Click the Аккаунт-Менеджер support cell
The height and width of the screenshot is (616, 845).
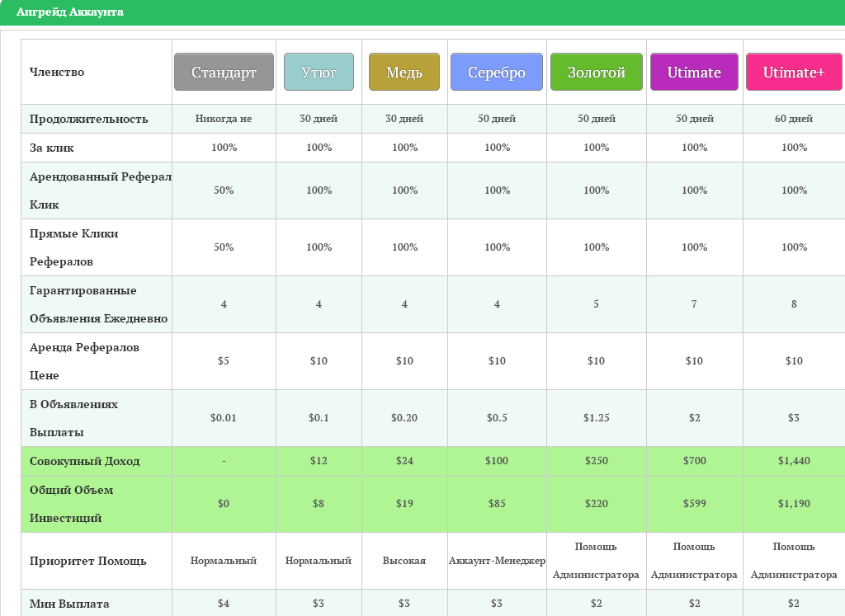point(497,561)
